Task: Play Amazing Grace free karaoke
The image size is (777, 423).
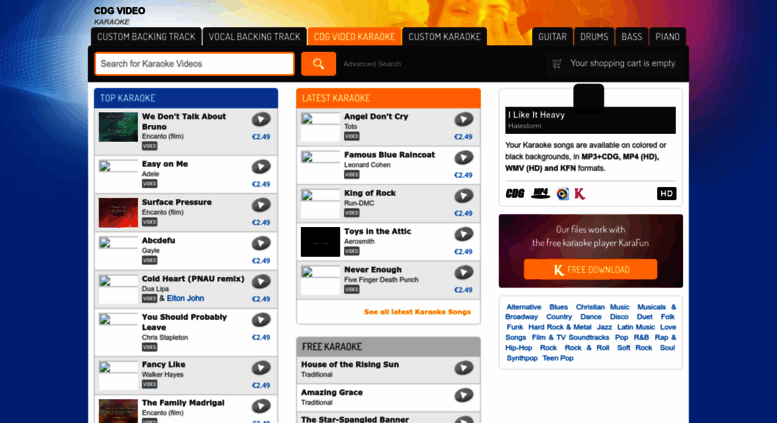Action: click(x=464, y=395)
